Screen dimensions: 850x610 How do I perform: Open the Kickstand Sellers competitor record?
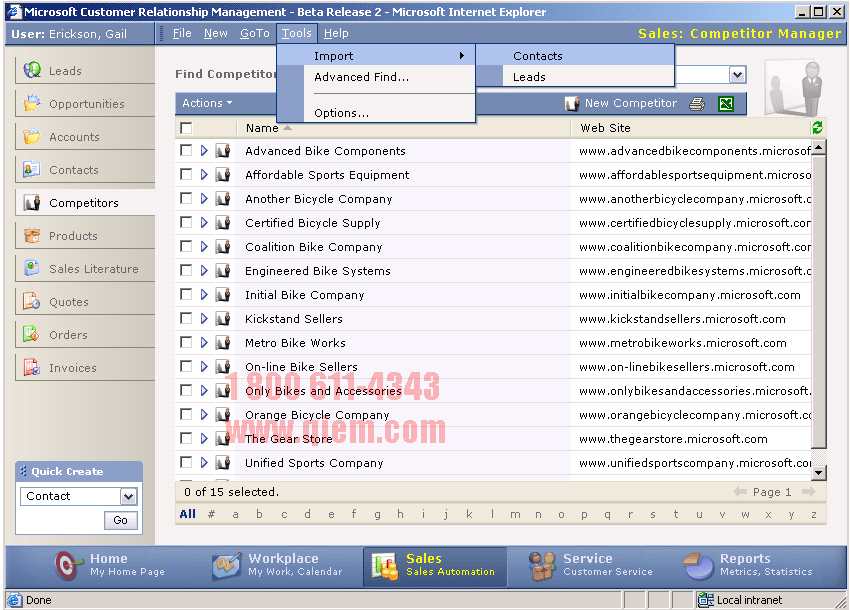[x=294, y=319]
